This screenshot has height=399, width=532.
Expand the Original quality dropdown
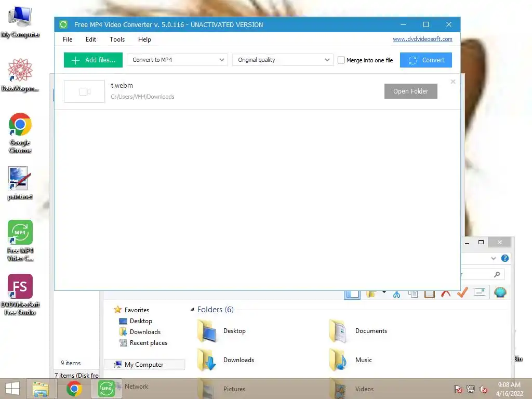click(x=283, y=60)
